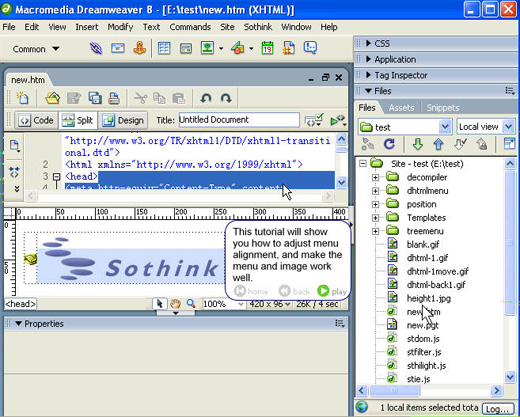This screenshot has height=417, width=520.
Task: Open the Insert menu
Action: [87, 27]
